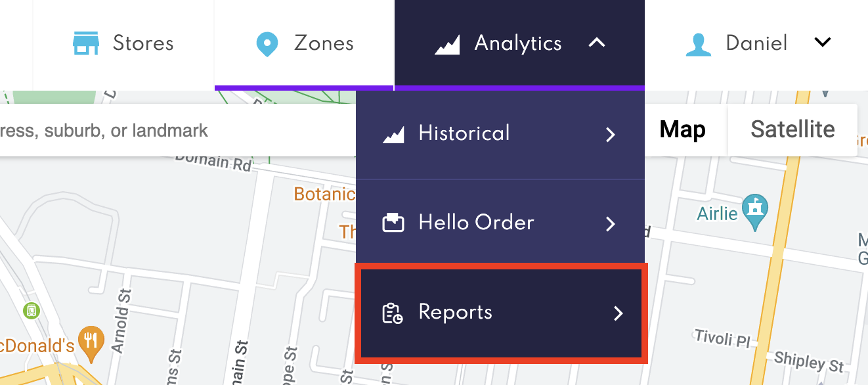
Task: Click the Arnold St street label
Action: pos(120,320)
